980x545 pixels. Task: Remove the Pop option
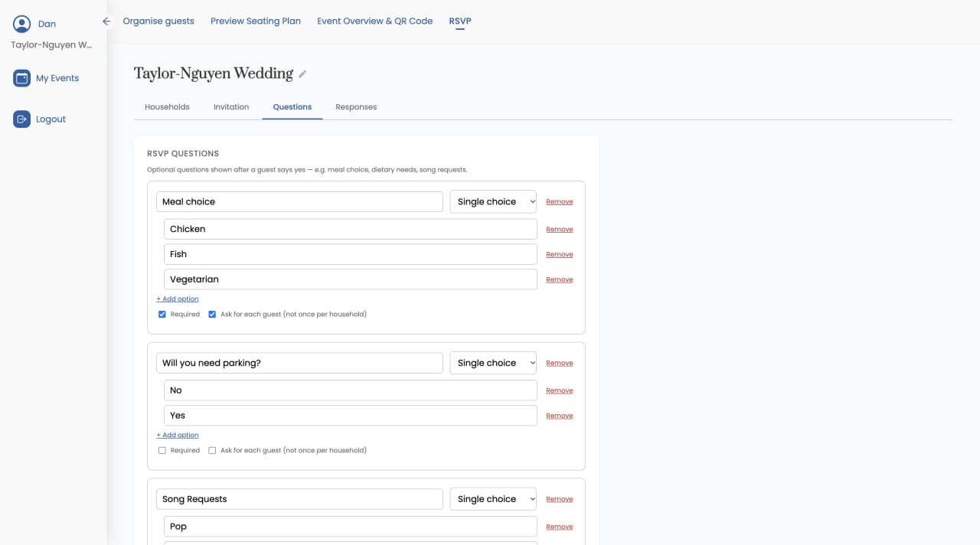[x=559, y=527]
